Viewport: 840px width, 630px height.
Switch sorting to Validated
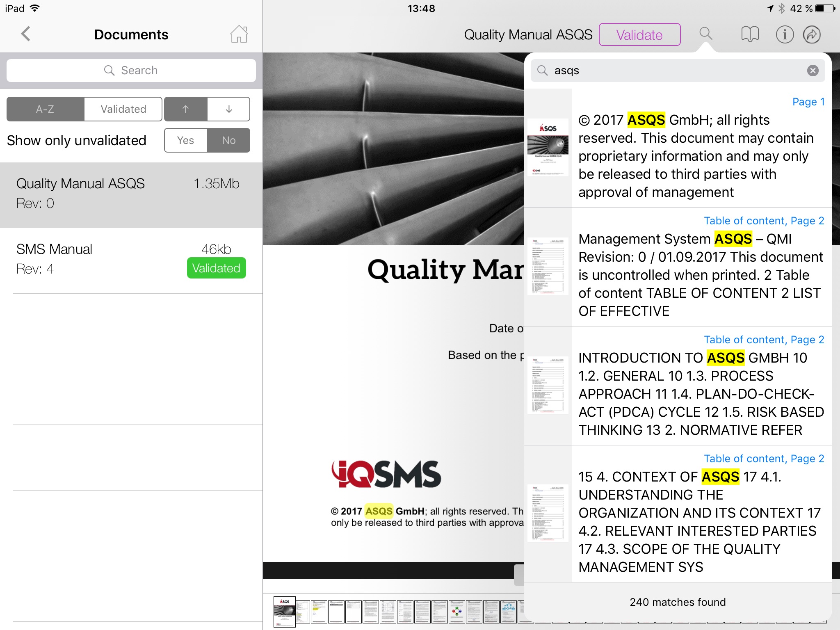123,109
